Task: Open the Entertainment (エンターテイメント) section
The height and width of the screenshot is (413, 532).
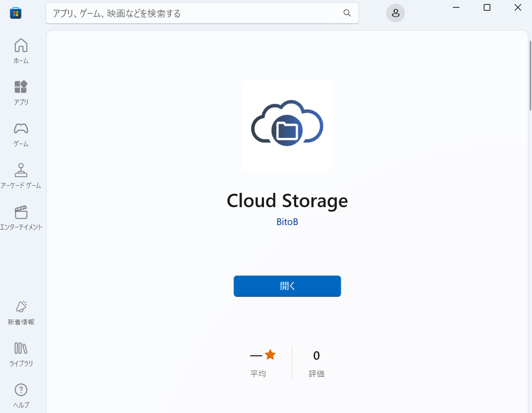Action: pos(21,217)
